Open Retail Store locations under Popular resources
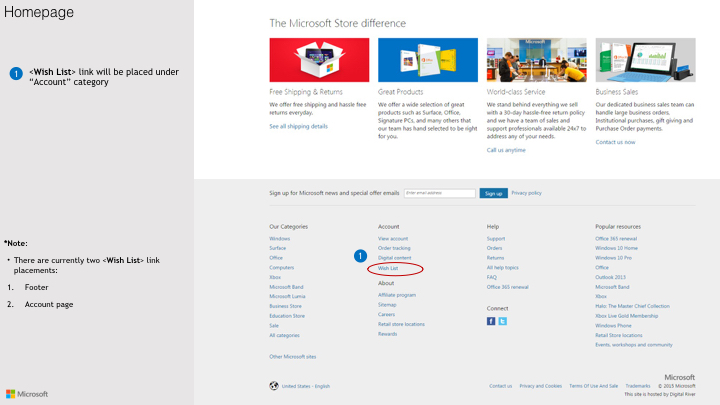Viewport: 720px width, 405px height. point(619,336)
